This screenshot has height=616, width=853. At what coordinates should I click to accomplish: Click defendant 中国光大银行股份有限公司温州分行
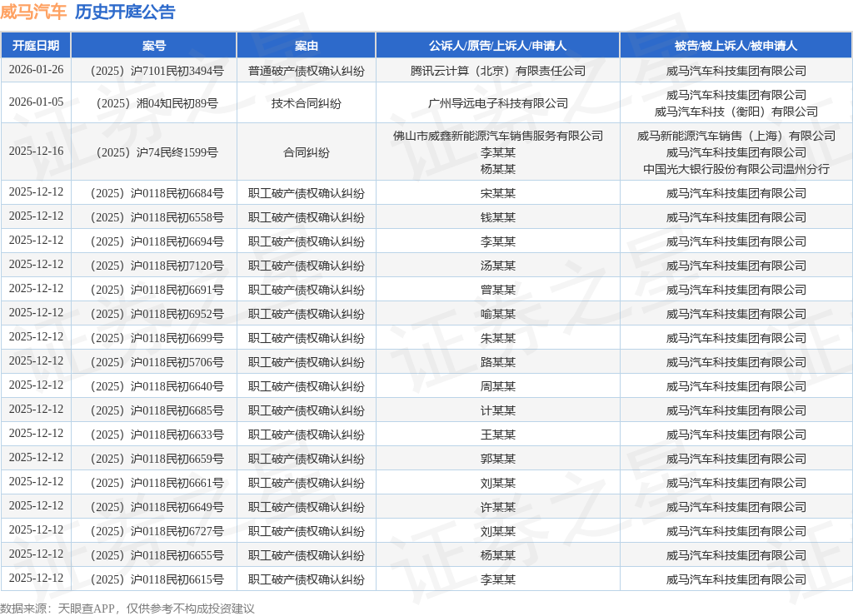point(736,169)
